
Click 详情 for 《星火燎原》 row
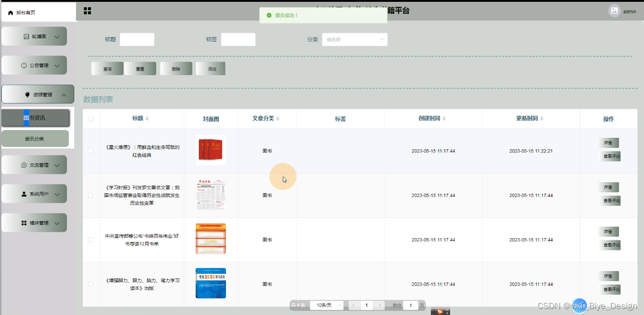[x=608, y=143]
